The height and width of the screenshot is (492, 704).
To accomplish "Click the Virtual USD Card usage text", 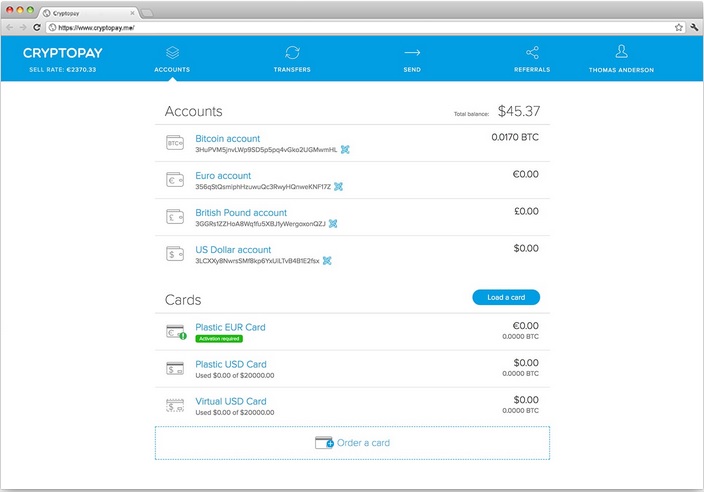I will [x=235, y=412].
